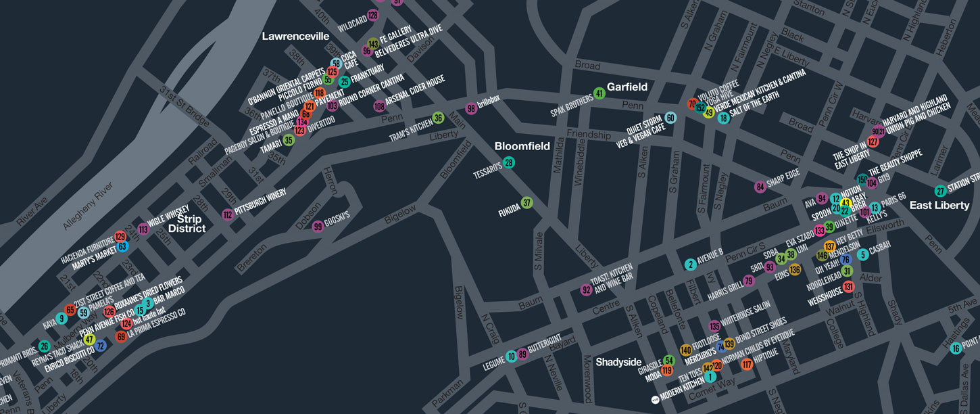Select marker 13 for Paris 66
The height and width of the screenshot is (414, 980).
point(875,208)
